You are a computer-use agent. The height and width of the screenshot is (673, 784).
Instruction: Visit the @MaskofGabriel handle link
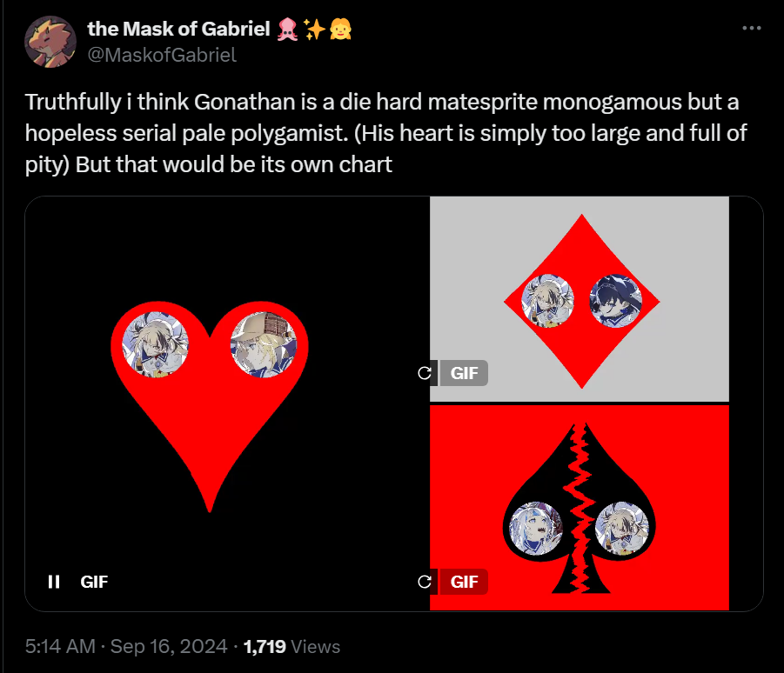[162, 55]
